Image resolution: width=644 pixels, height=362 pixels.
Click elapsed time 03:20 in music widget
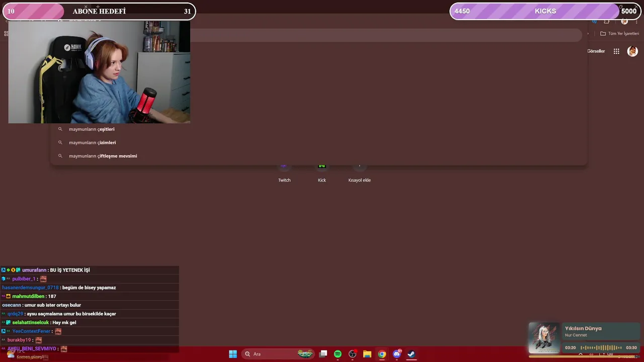[x=570, y=348]
